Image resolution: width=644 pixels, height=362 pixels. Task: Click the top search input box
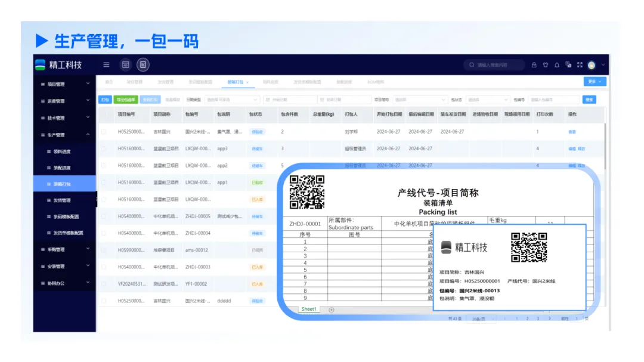click(494, 65)
